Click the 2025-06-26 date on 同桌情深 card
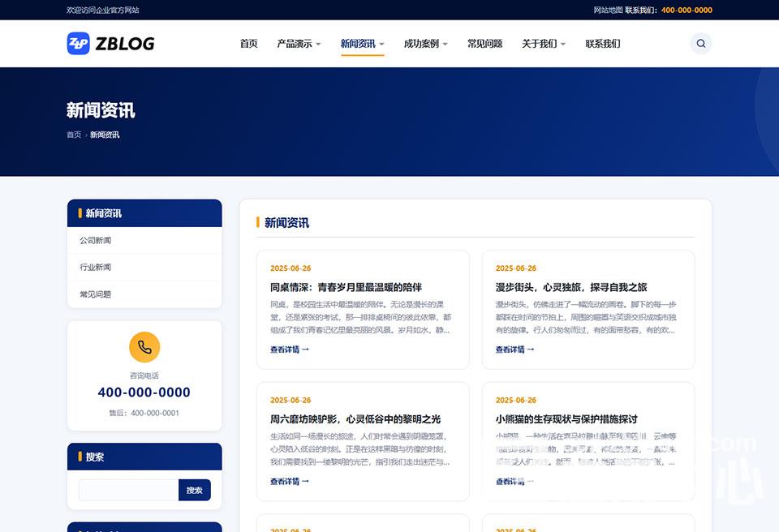This screenshot has height=532, width=779. pos(291,268)
